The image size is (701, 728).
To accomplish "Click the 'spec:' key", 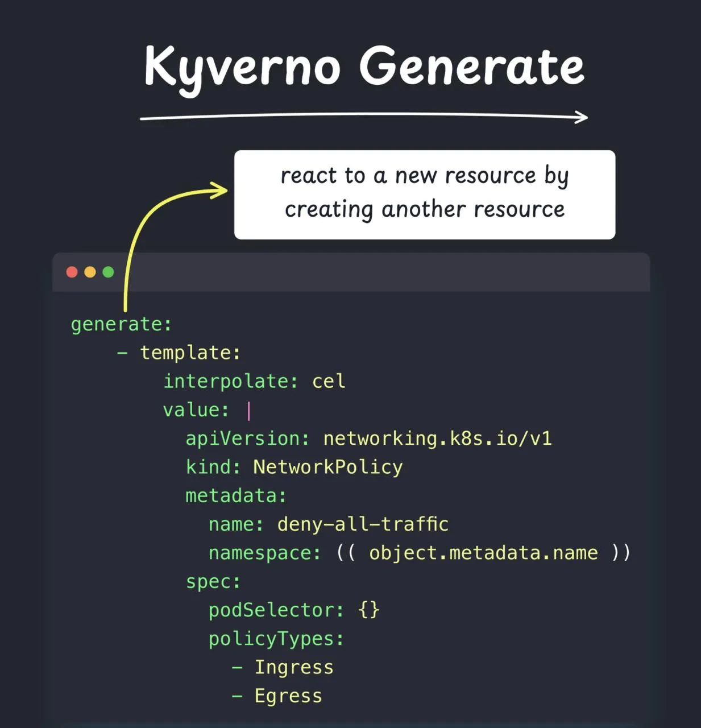I will pyautogui.click(x=213, y=582).
